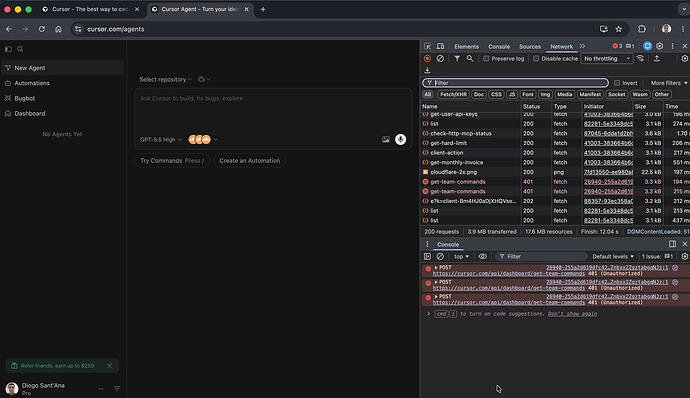The width and height of the screenshot is (690, 398).
Task: Click the inspect element picker icon
Action: [x=427, y=46]
